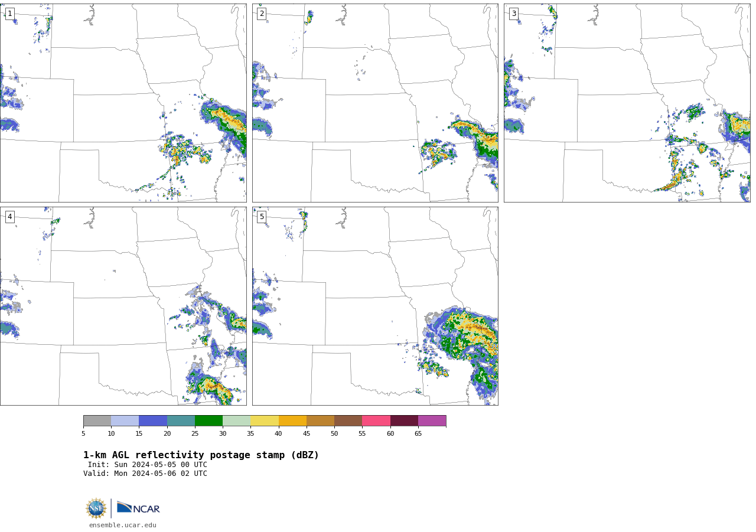Screen dimensions: 756x532
Task: Click the number label '2' on second panel
Action: click(x=262, y=14)
